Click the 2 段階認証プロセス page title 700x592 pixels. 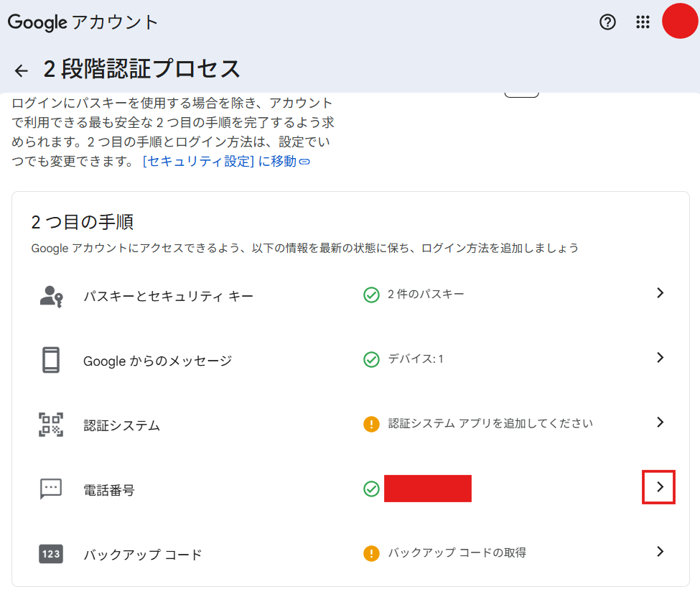pos(141,69)
